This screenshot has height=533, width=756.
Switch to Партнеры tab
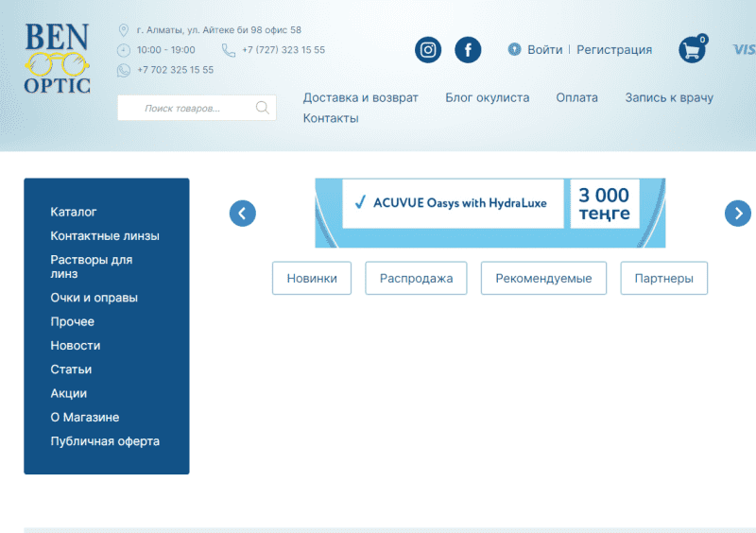coord(664,279)
